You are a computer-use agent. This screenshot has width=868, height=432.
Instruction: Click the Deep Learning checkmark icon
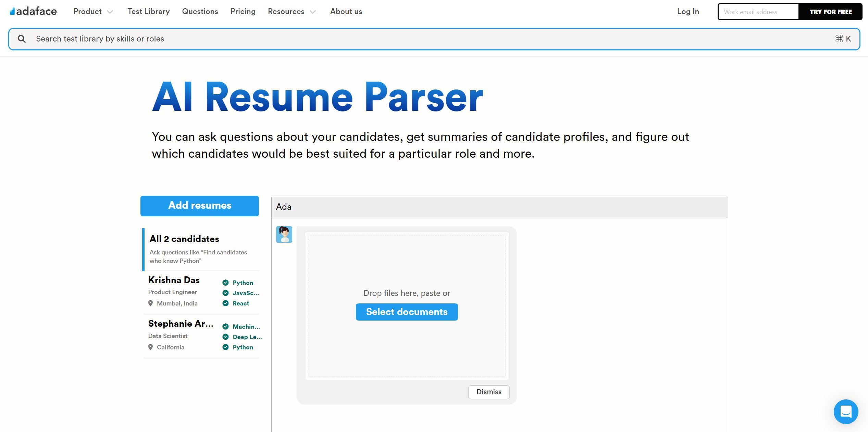[x=225, y=337]
